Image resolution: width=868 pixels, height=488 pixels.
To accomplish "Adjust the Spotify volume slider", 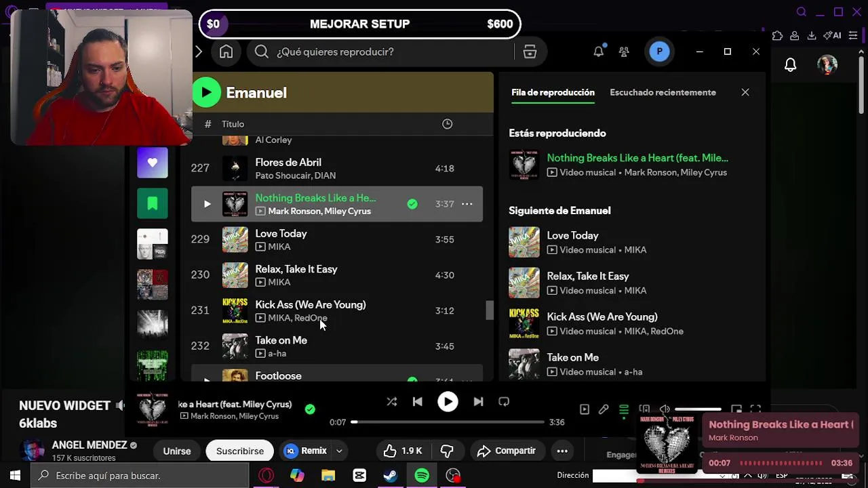I will click(x=698, y=409).
